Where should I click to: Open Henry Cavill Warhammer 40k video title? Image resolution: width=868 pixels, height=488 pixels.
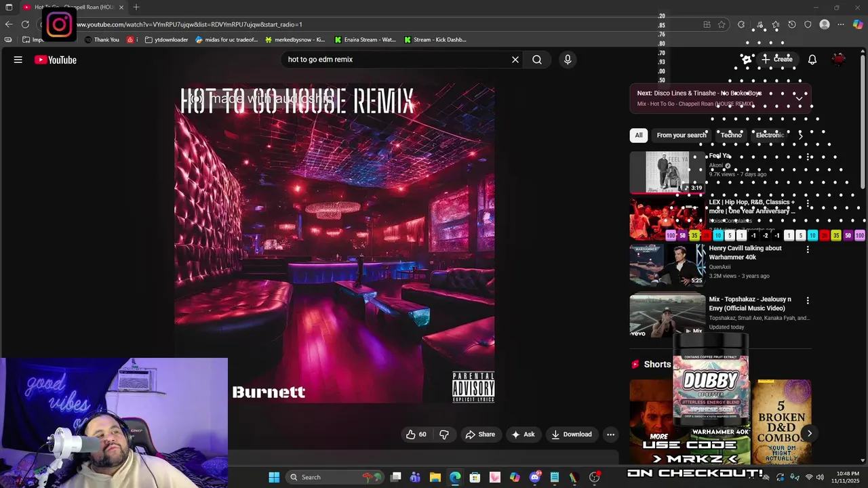[x=745, y=252]
